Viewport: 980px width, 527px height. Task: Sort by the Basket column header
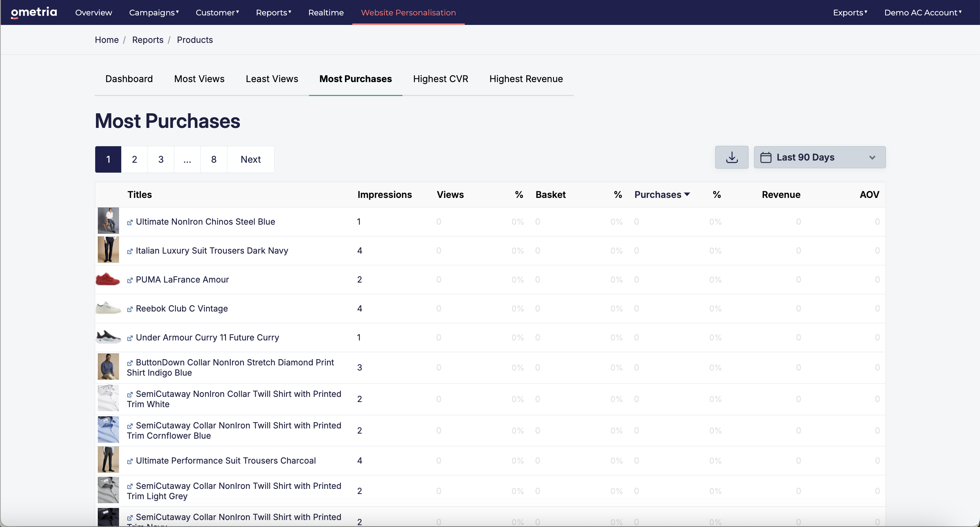(x=550, y=195)
